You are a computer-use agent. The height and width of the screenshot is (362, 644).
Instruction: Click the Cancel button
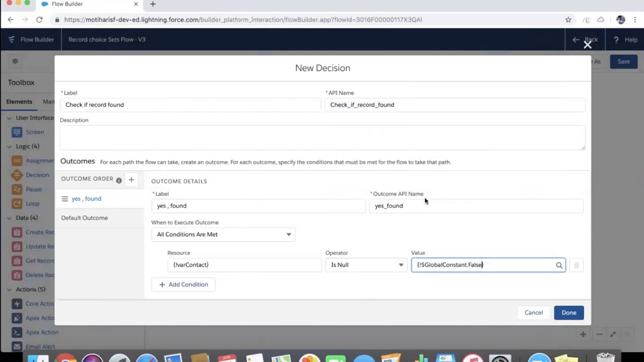(534, 313)
